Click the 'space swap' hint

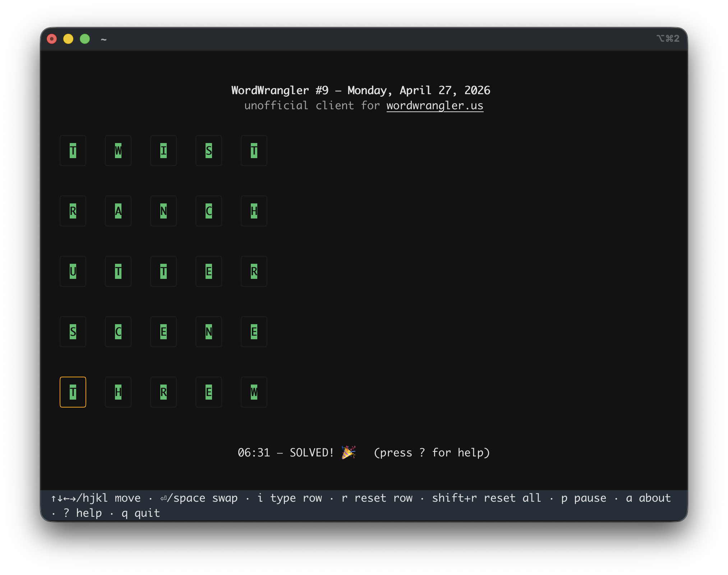click(199, 498)
